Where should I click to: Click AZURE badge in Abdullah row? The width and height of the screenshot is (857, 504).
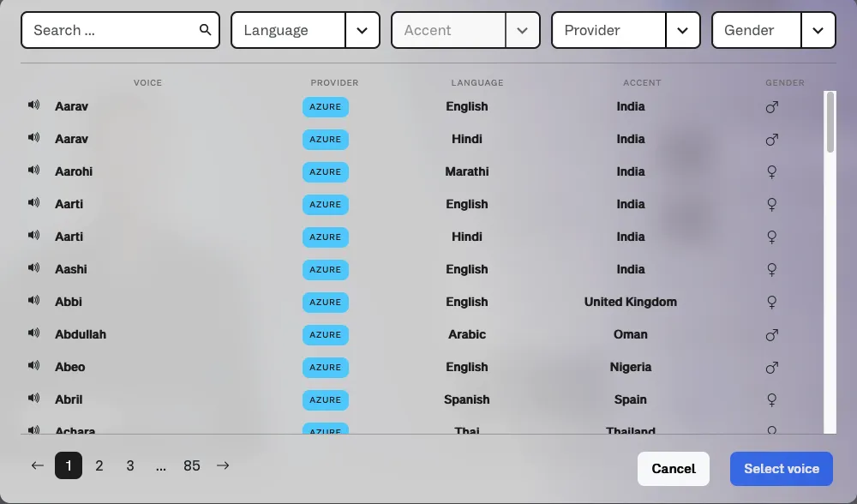point(325,334)
